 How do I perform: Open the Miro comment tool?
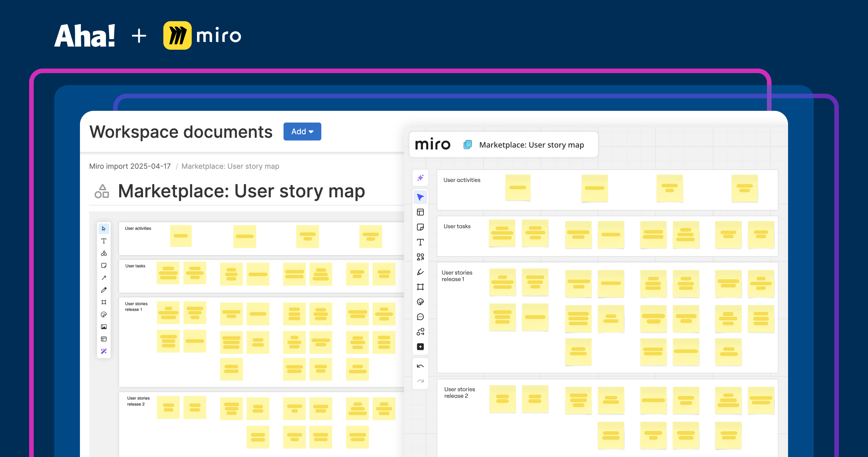tap(420, 317)
